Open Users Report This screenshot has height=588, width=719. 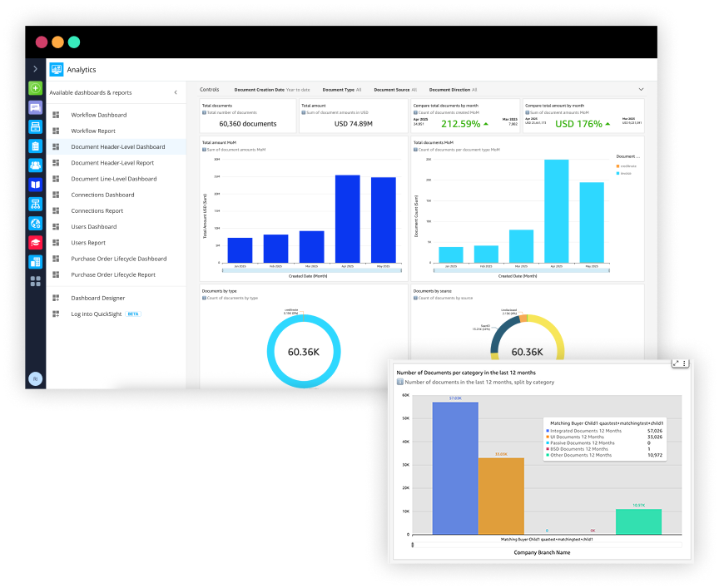(88, 243)
